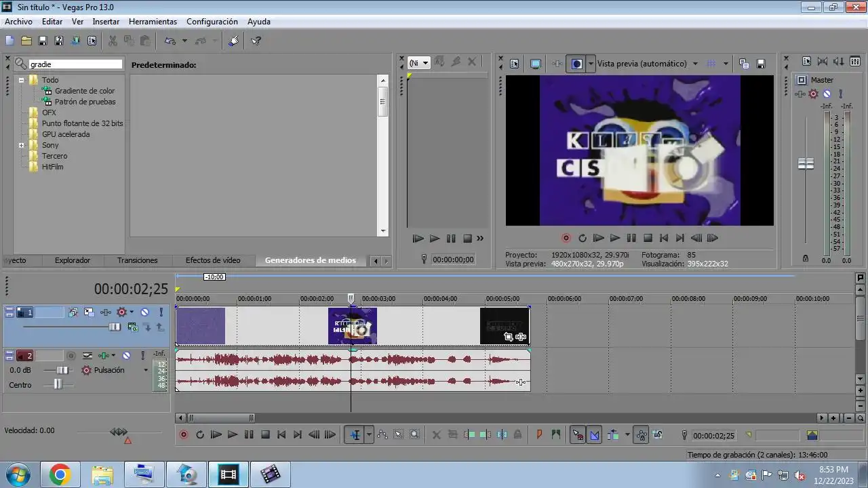This screenshot has height=488, width=868.
Task: Click timeline Play from start button
Action: [216, 435]
